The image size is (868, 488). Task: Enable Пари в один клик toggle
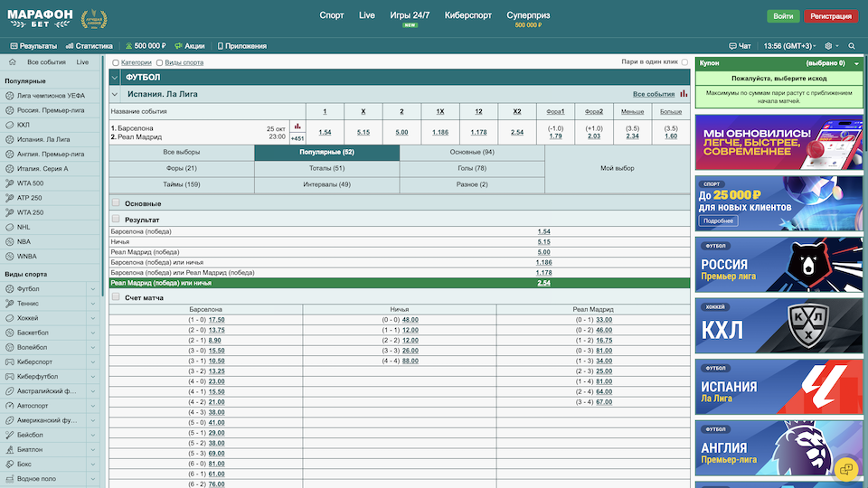tap(684, 62)
